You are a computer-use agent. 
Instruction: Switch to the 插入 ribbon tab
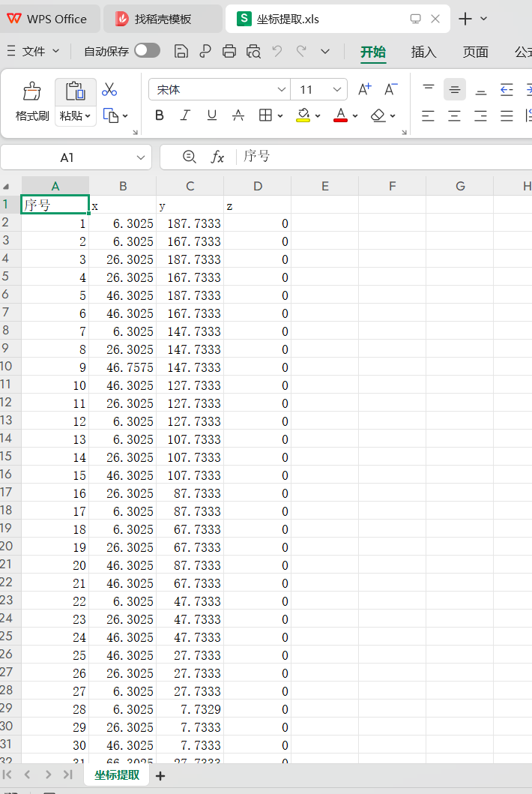(423, 52)
